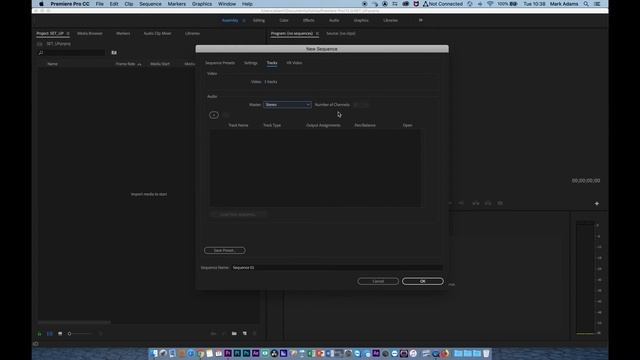Screen dimensions: 640x360
Task: Open the Help menu
Action: coord(247,4)
